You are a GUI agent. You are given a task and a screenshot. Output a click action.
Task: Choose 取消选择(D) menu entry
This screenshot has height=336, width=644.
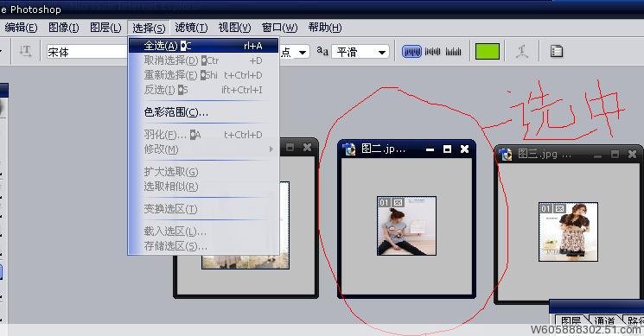click(x=204, y=60)
